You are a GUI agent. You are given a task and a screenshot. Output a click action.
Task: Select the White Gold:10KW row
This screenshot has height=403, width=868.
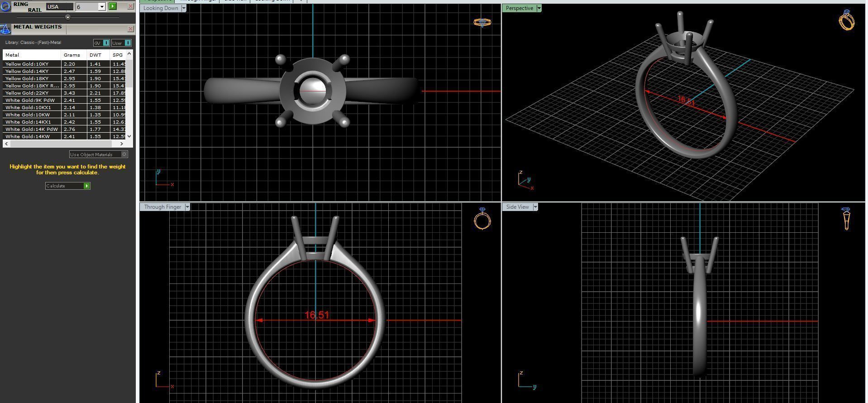click(x=64, y=115)
